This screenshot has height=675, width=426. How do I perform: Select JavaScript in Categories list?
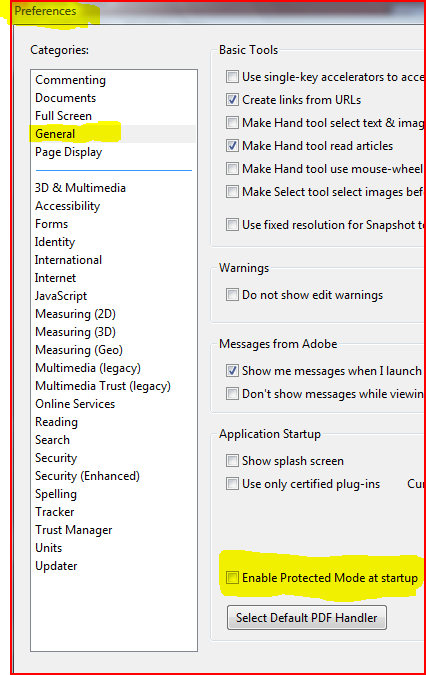click(61, 296)
